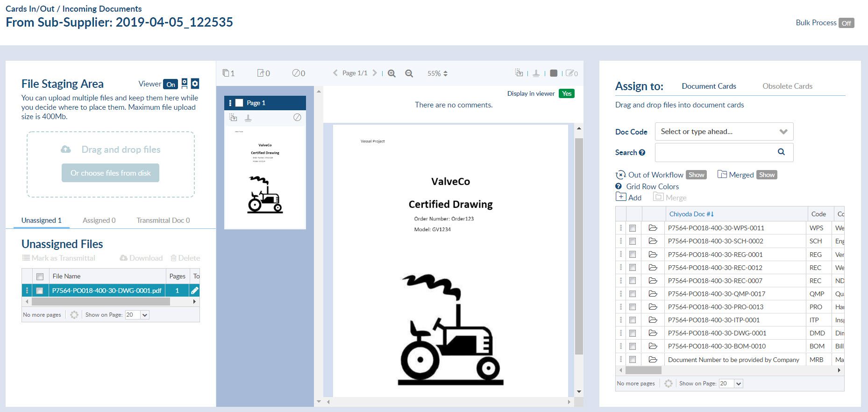Toggle Display in viewer Yes switch
Image resolution: width=868 pixels, height=412 pixels.
pyautogui.click(x=567, y=93)
